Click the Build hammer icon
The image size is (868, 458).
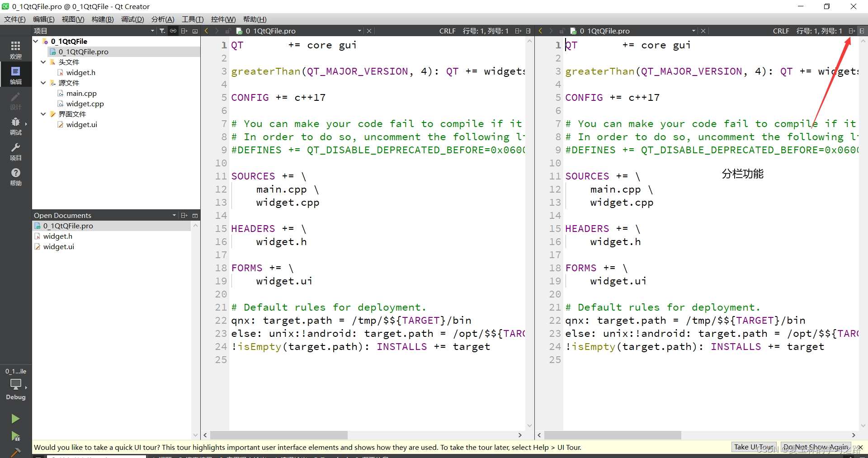pos(15,452)
